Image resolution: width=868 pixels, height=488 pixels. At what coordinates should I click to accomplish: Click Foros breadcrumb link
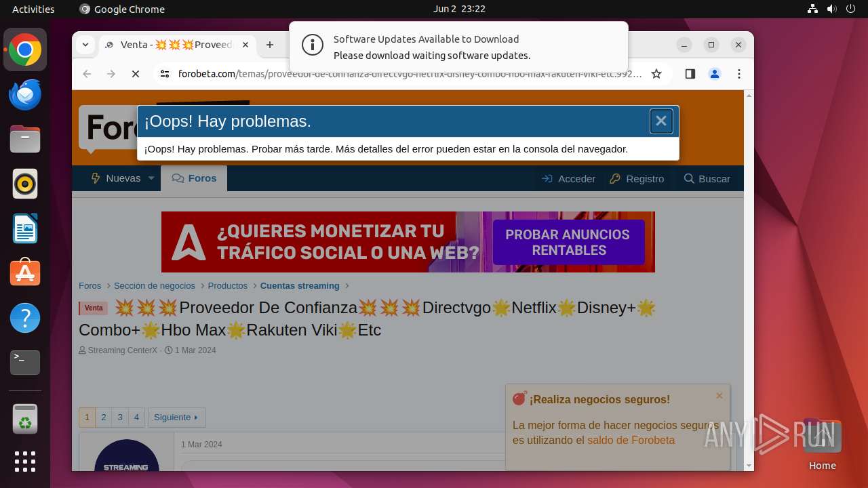[90, 286]
